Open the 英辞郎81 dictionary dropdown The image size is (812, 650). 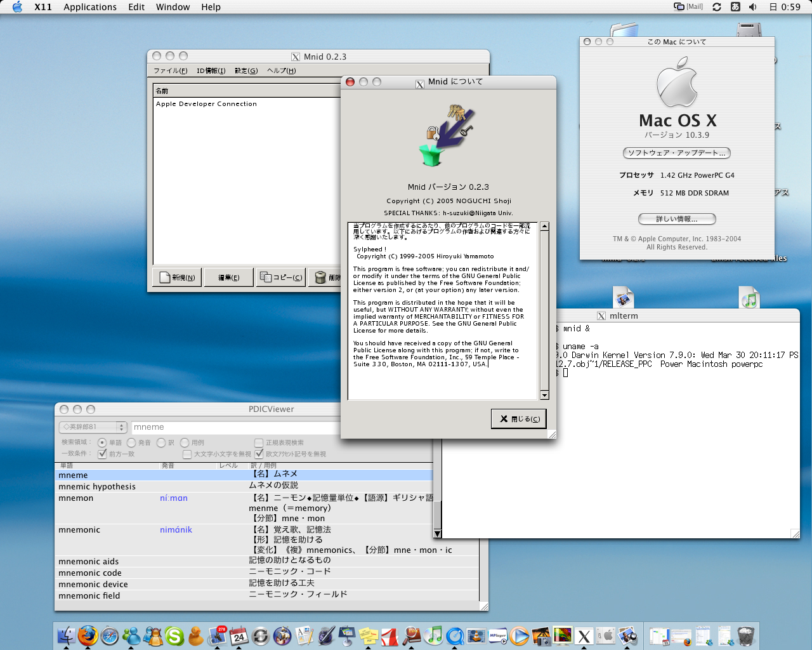(x=93, y=427)
